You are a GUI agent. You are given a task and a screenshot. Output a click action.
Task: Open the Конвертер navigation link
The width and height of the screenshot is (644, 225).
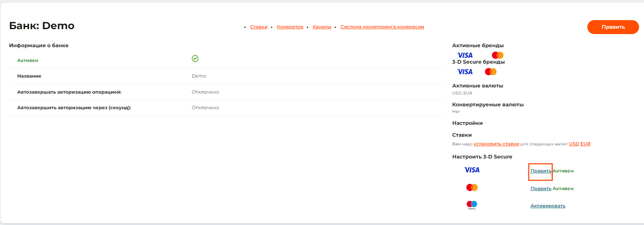(290, 27)
